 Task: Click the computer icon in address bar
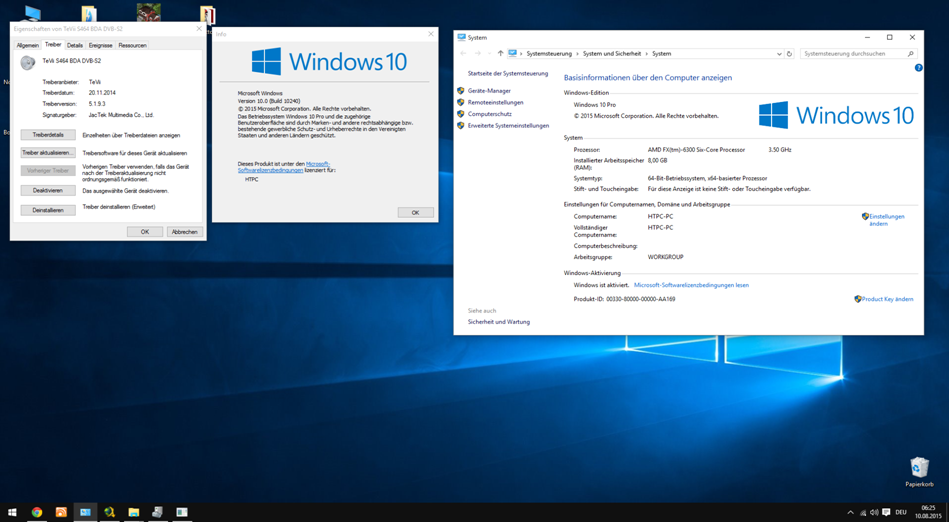513,54
